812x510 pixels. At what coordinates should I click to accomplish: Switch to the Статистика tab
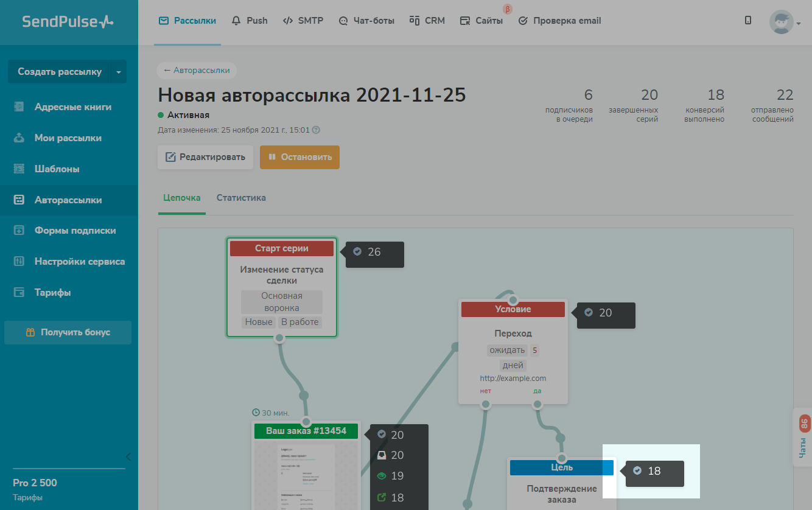coord(241,198)
